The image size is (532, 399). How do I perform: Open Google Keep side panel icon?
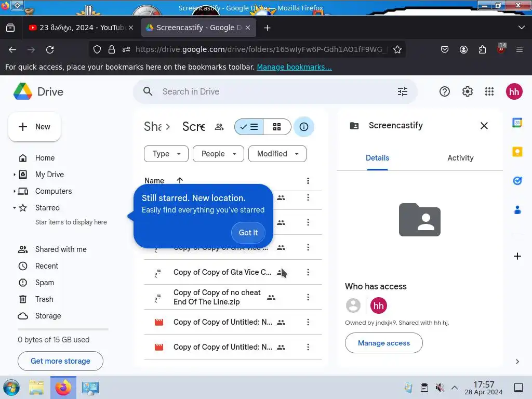point(517,152)
